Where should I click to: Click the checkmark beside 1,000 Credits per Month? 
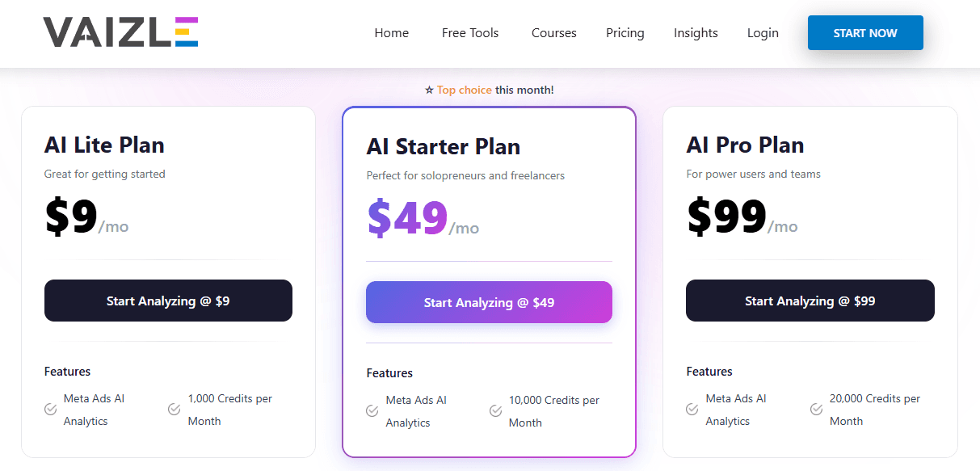click(173, 410)
